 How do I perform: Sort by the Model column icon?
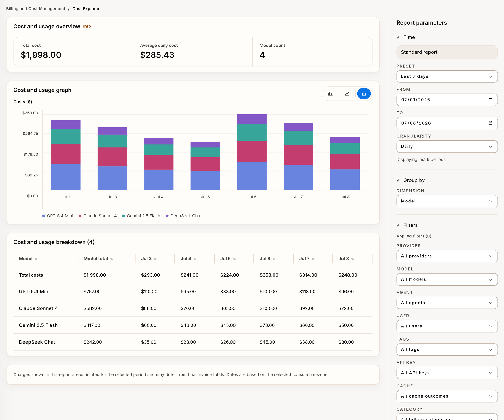point(36,259)
